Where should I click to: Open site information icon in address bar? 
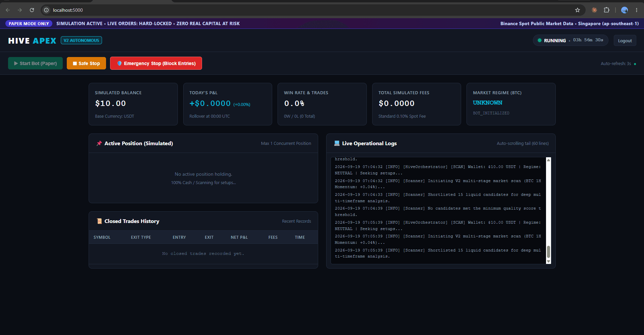pos(46,10)
